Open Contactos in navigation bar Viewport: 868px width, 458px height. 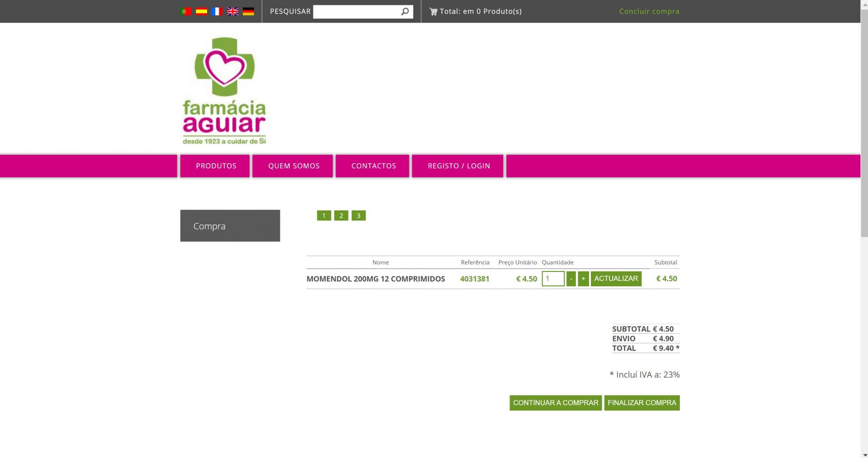click(x=373, y=166)
